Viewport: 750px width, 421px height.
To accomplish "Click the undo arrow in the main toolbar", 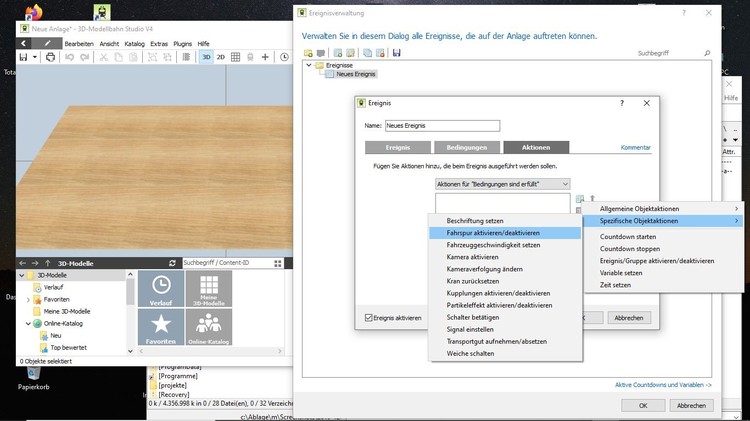I will [69, 57].
